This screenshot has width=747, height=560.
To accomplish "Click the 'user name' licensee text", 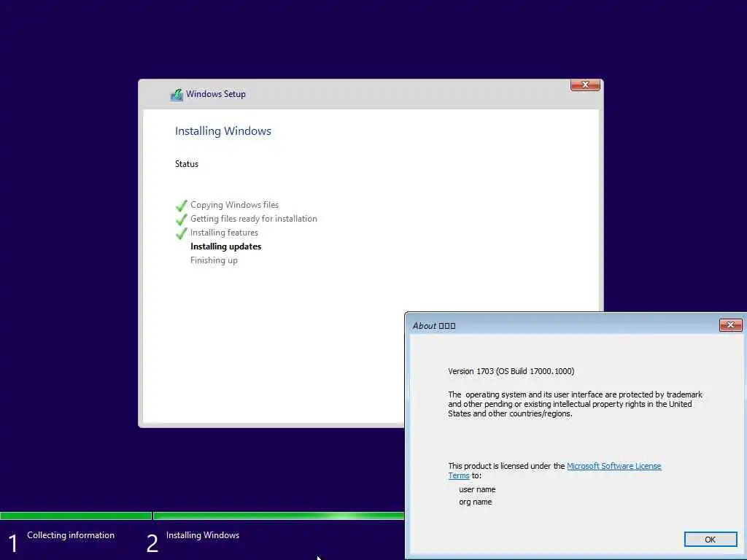I will tap(477, 489).
